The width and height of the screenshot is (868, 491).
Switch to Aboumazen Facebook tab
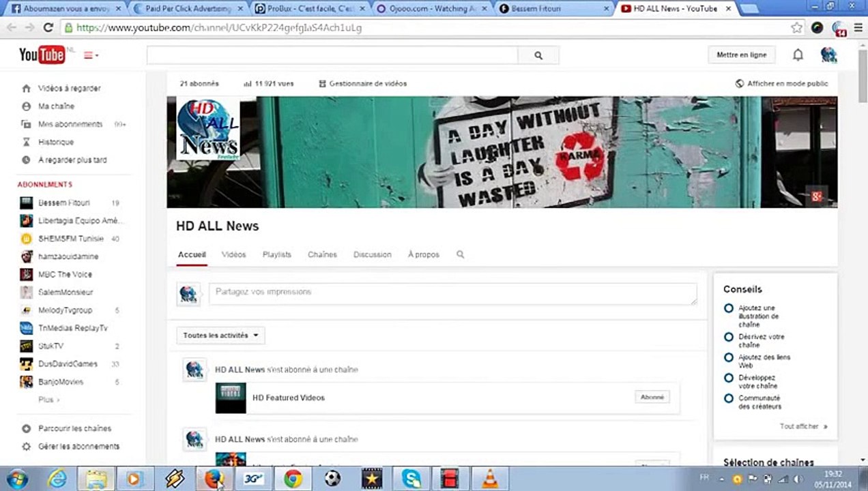click(66, 9)
